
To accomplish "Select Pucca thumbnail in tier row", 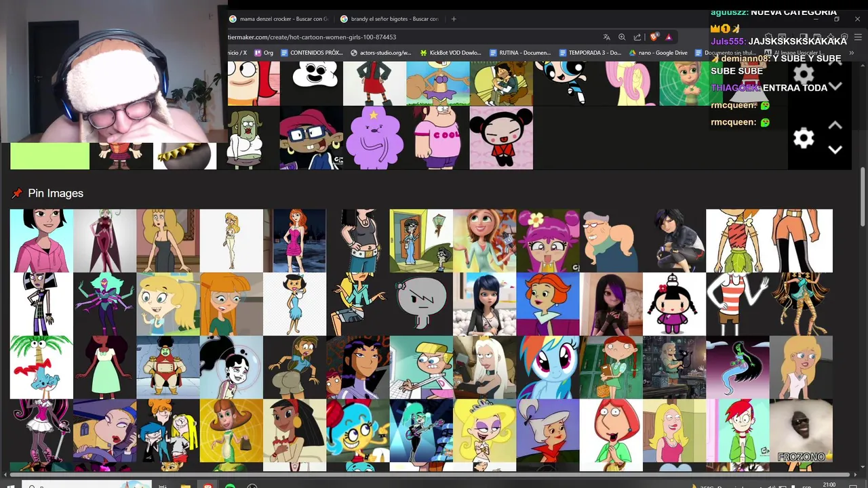I will (501, 138).
